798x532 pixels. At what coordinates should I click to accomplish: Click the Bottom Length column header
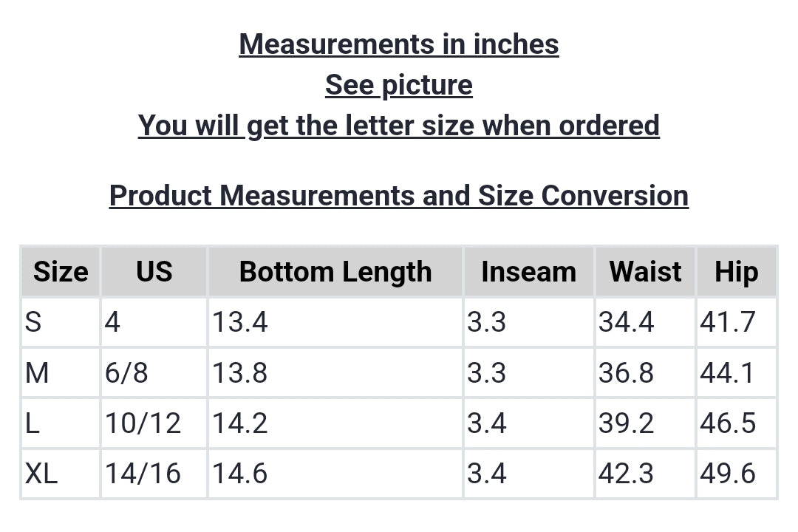pos(335,272)
